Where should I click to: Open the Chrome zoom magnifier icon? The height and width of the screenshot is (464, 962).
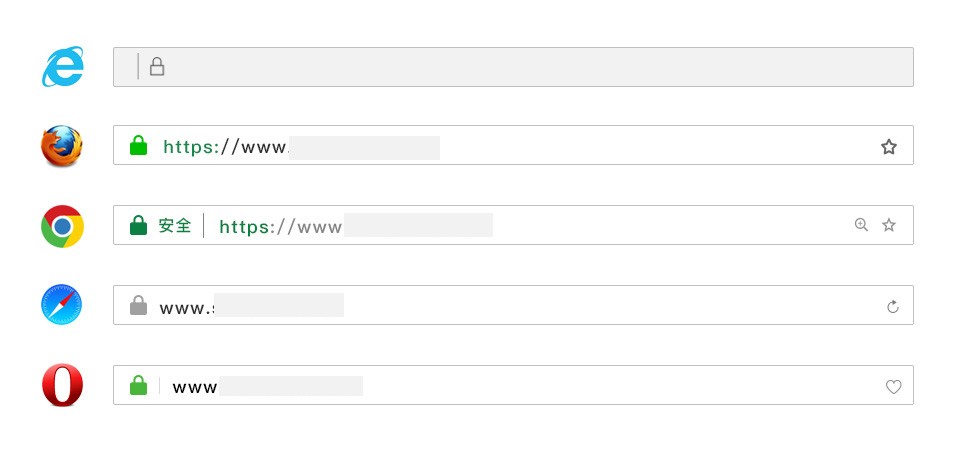[x=861, y=226]
